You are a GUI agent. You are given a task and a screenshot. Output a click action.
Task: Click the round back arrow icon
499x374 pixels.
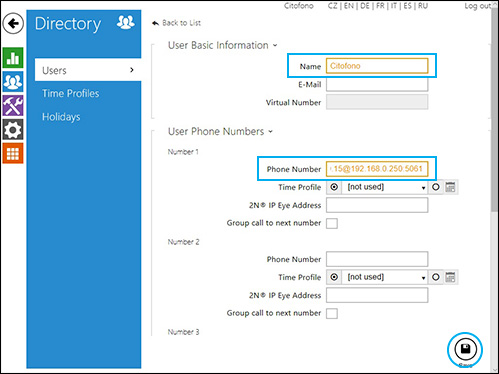tap(13, 23)
